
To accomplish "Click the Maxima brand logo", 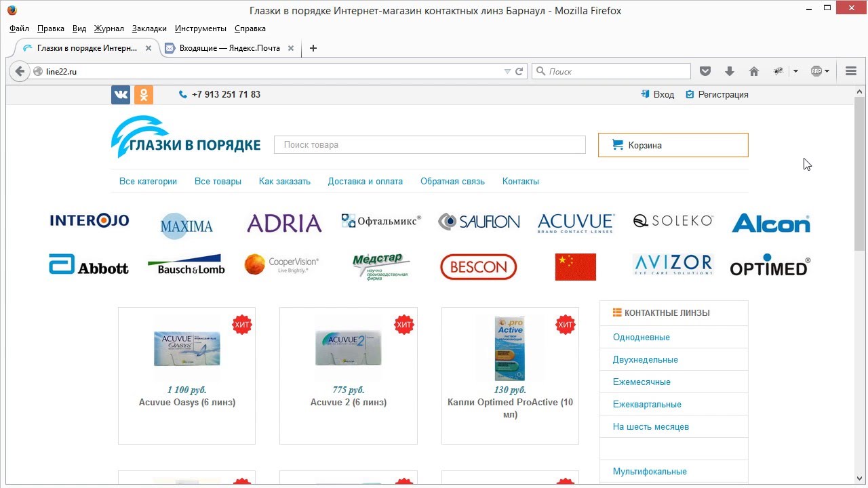I will [186, 226].
